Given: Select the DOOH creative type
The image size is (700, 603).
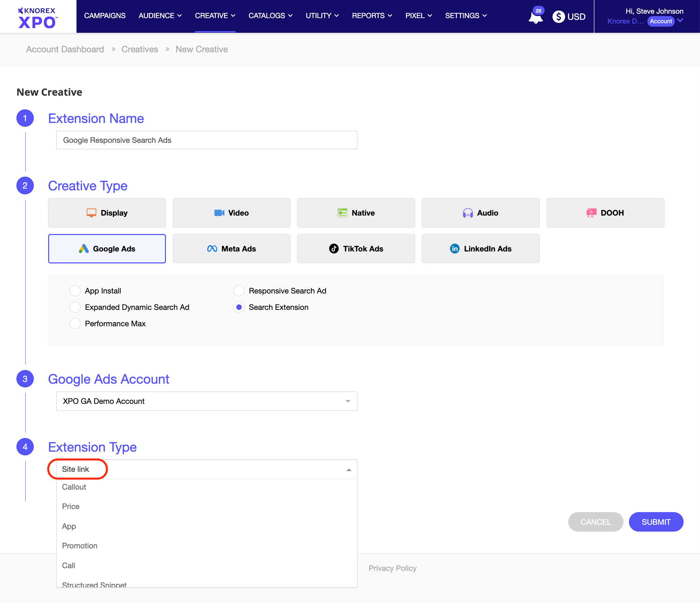Looking at the screenshot, I should pyautogui.click(x=605, y=213).
